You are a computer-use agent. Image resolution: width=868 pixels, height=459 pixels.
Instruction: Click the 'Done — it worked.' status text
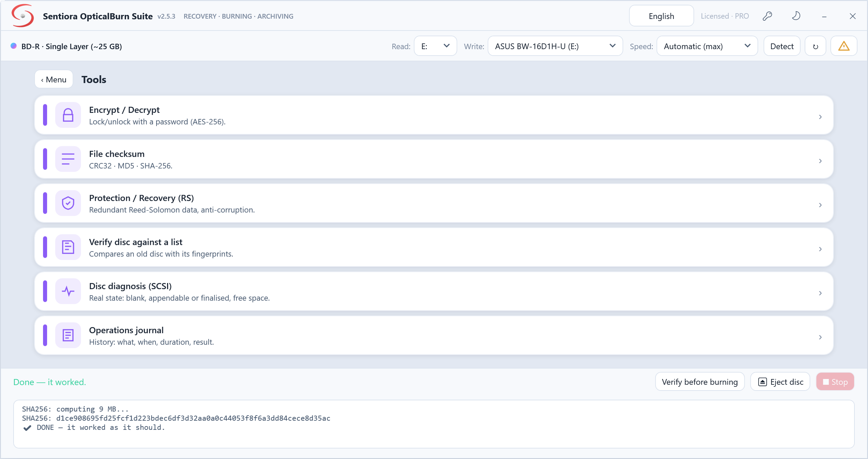click(x=49, y=382)
